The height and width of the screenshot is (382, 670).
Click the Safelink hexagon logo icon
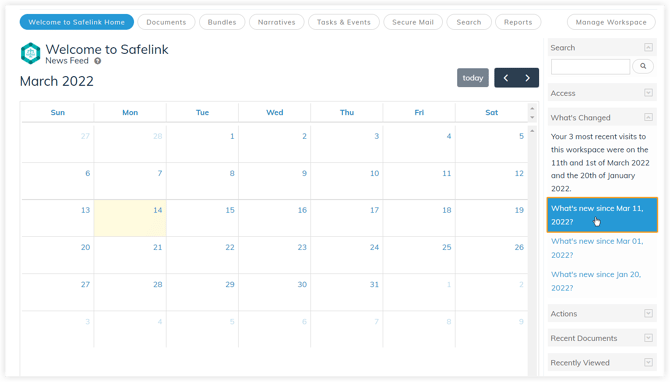[30, 53]
